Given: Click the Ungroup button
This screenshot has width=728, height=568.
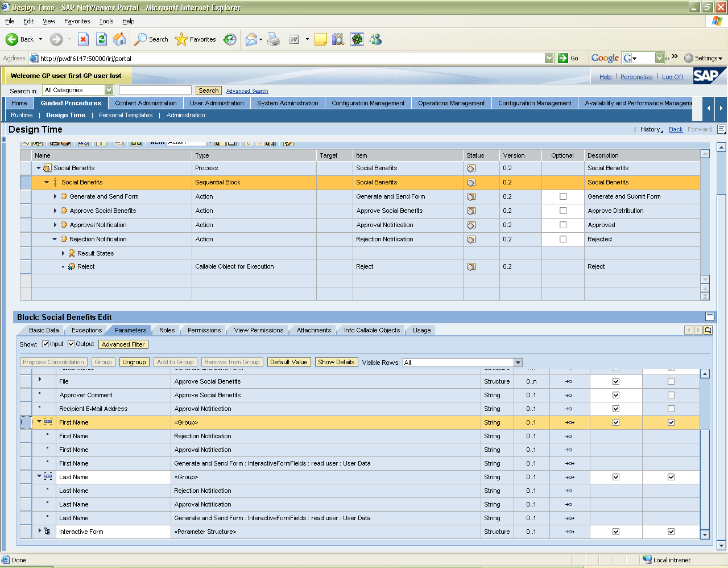Looking at the screenshot, I should (x=134, y=362).
